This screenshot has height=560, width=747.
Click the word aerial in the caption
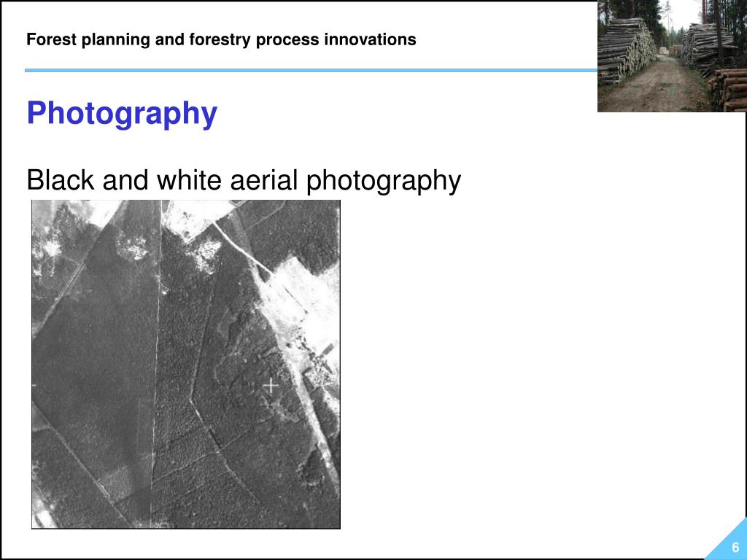click(x=263, y=181)
